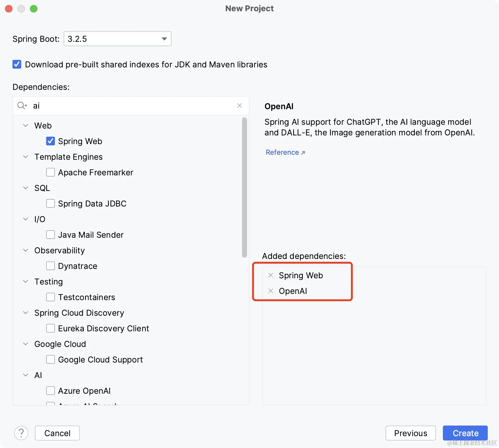Enable the Testcontainers dependency

(51, 297)
